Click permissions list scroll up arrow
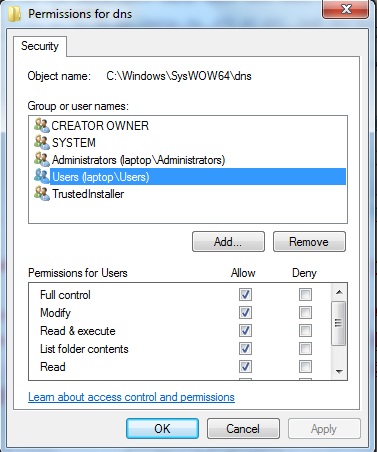The width and height of the screenshot is (377, 452). 339,292
